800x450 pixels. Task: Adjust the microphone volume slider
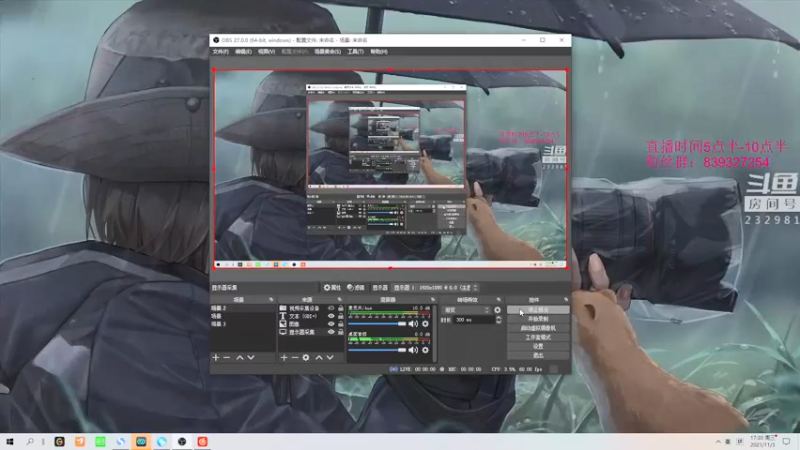point(377,323)
